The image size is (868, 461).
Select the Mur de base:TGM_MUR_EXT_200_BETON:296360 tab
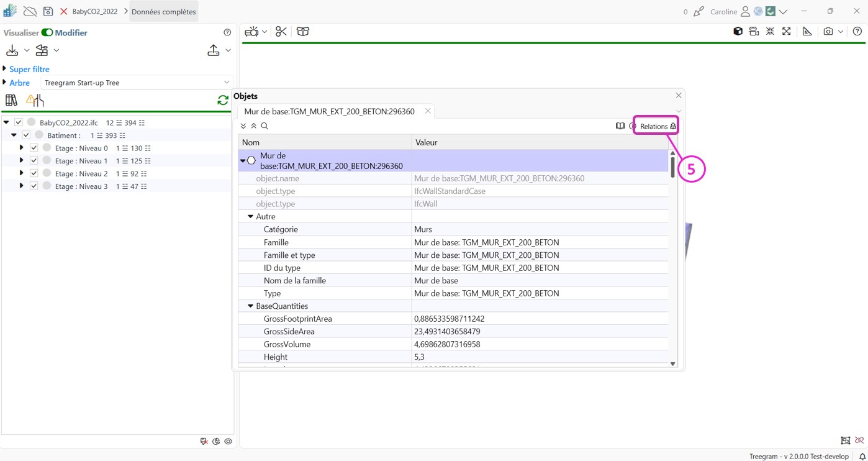(x=329, y=111)
